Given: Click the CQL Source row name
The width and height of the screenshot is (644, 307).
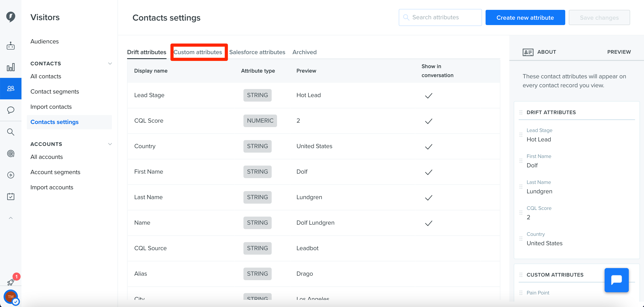Looking at the screenshot, I should (150, 248).
